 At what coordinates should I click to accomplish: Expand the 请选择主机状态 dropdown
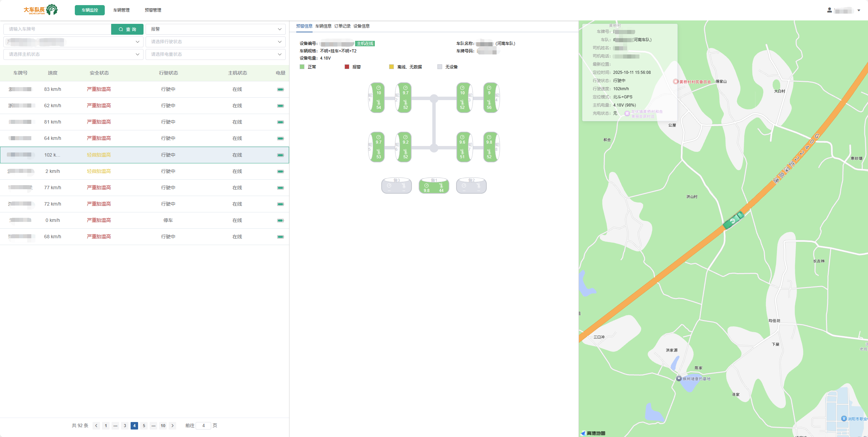[x=73, y=54]
